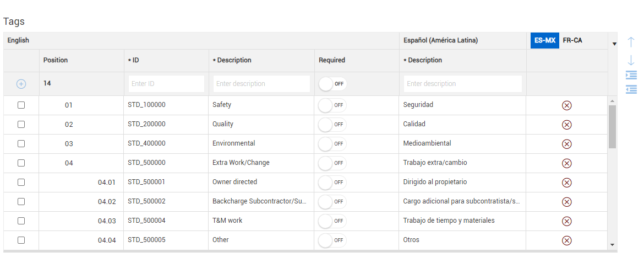Viewport: 644px width, 268px height.
Task: Delete the Environmental tag row
Action: coord(567,144)
